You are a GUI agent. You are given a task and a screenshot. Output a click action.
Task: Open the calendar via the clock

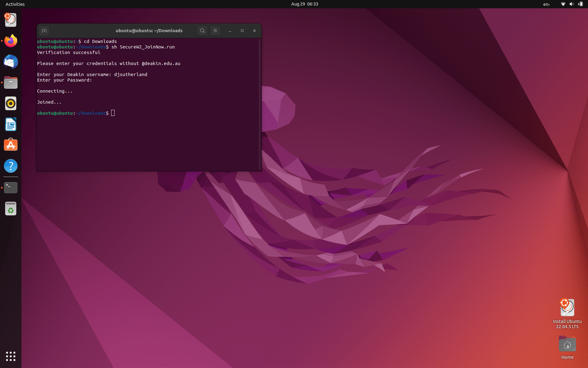point(304,4)
